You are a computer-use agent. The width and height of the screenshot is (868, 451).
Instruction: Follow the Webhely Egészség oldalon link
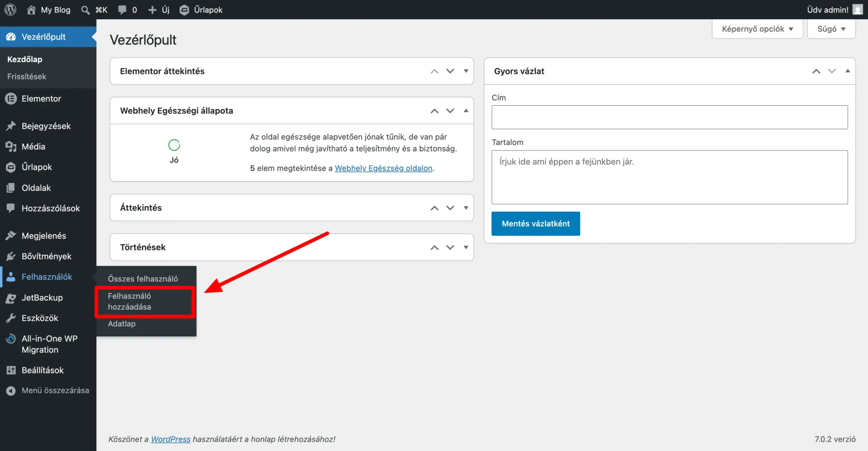coord(383,168)
